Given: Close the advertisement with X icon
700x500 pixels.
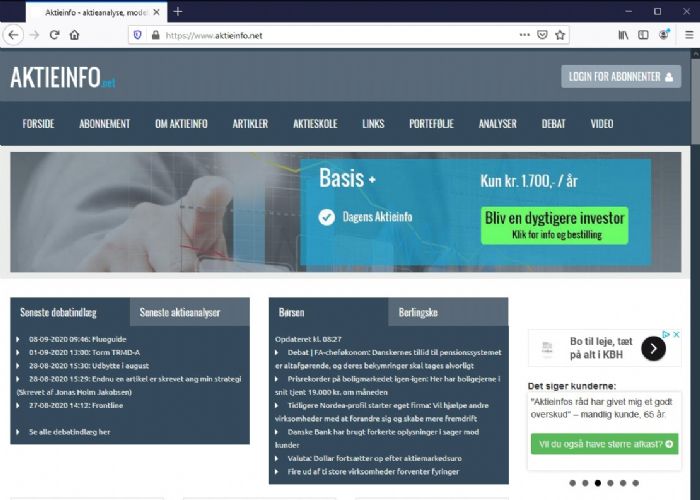Looking at the screenshot, I should point(676,334).
